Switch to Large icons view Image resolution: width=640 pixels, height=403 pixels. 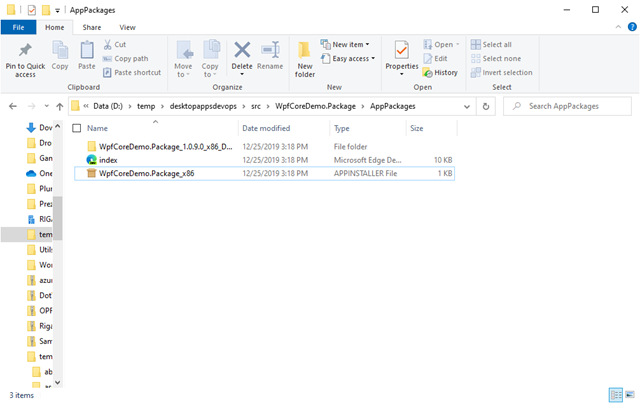[x=630, y=395]
